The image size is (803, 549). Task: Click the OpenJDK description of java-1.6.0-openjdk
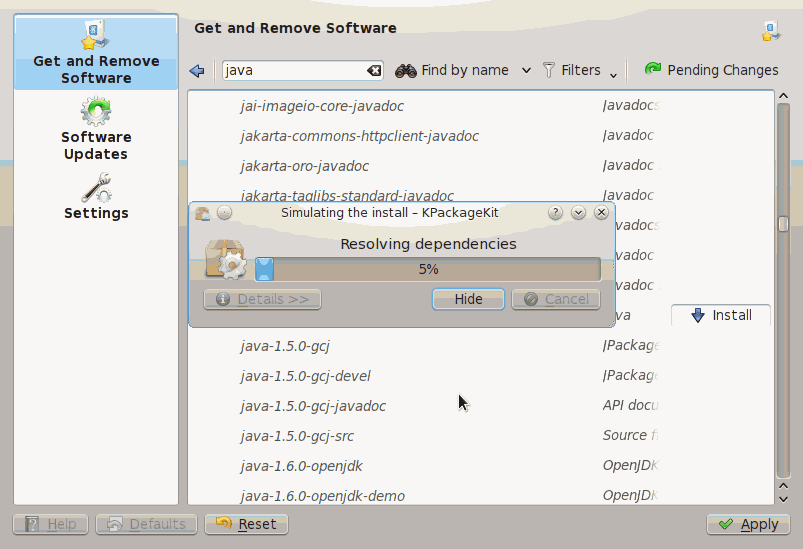coord(630,466)
